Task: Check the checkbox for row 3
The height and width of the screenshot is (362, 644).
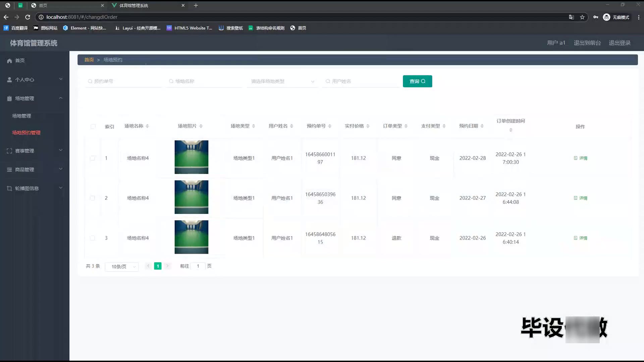Action: (93, 238)
